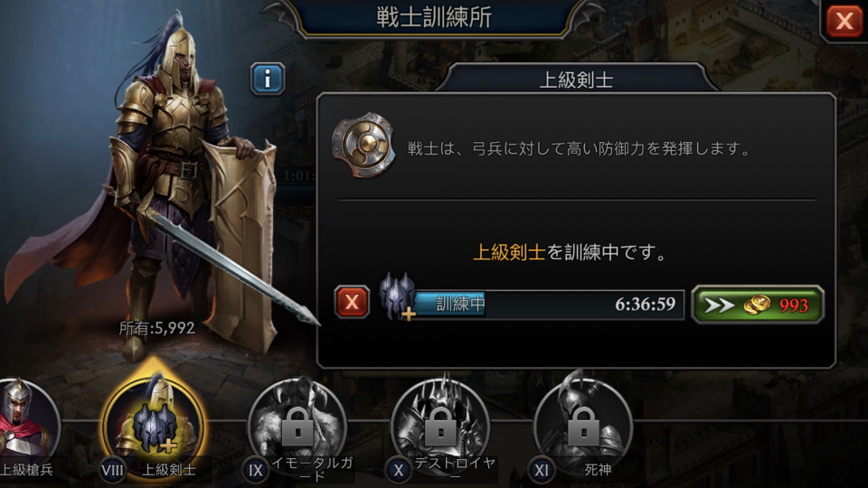
Task: Click the tier X roman numeral badge
Action: tap(399, 471)
